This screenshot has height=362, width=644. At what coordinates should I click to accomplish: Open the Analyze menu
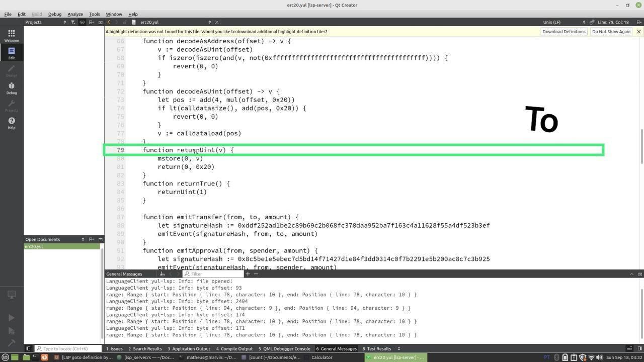pos(75,14)
